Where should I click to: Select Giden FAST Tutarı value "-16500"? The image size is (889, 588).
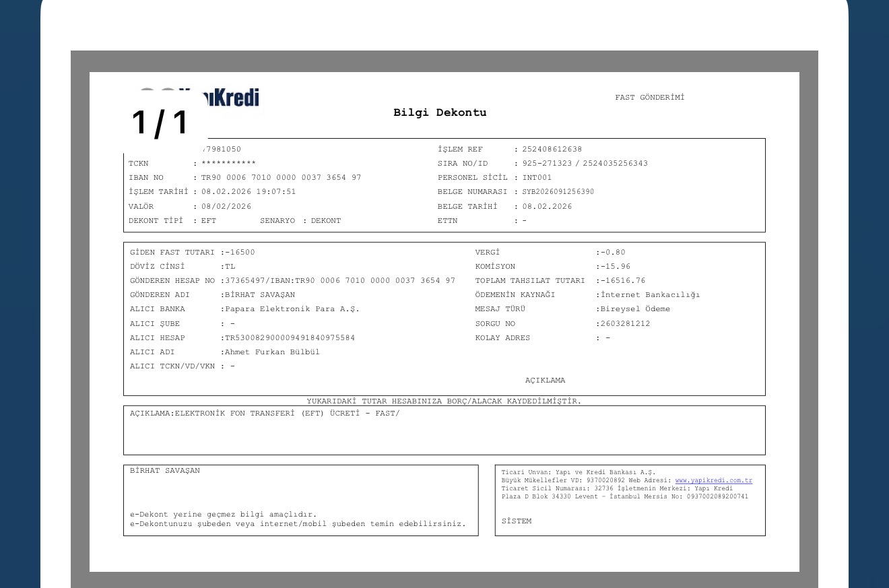(x=240, y=253)
